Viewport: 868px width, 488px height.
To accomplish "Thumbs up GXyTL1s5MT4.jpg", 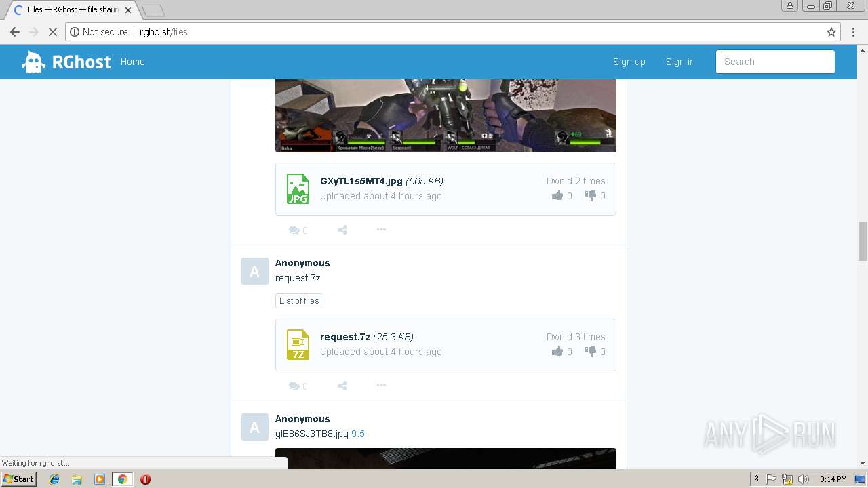I will (557, 196).
